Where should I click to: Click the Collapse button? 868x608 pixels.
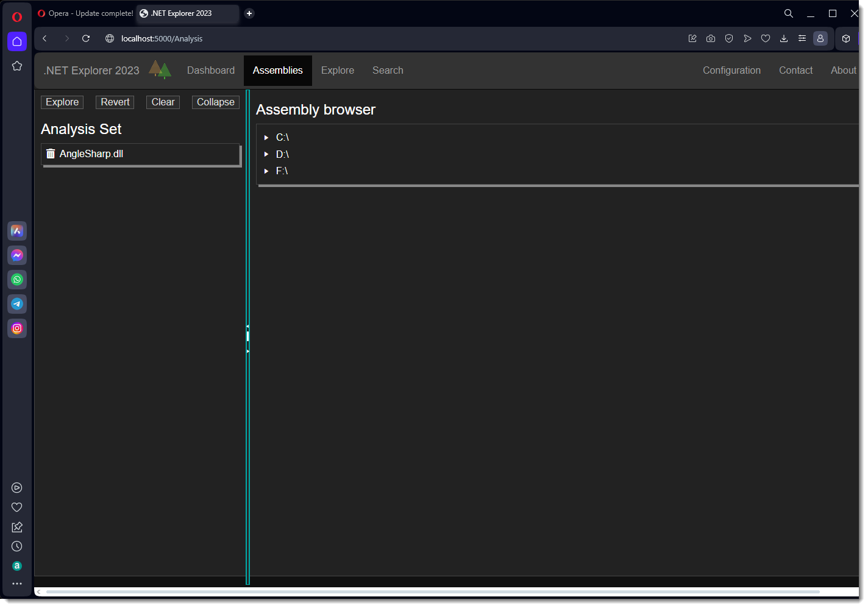pos(216,102)
